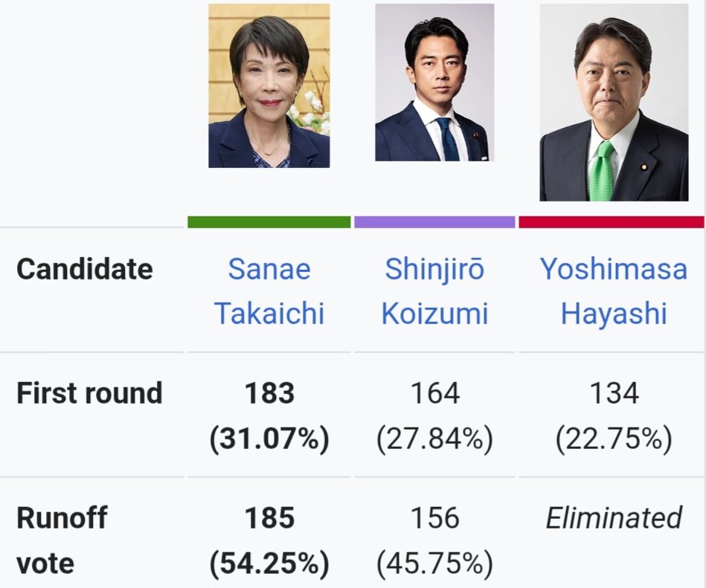Click Takaichi's first round result 183 (31.07%)

click(269, 416)
